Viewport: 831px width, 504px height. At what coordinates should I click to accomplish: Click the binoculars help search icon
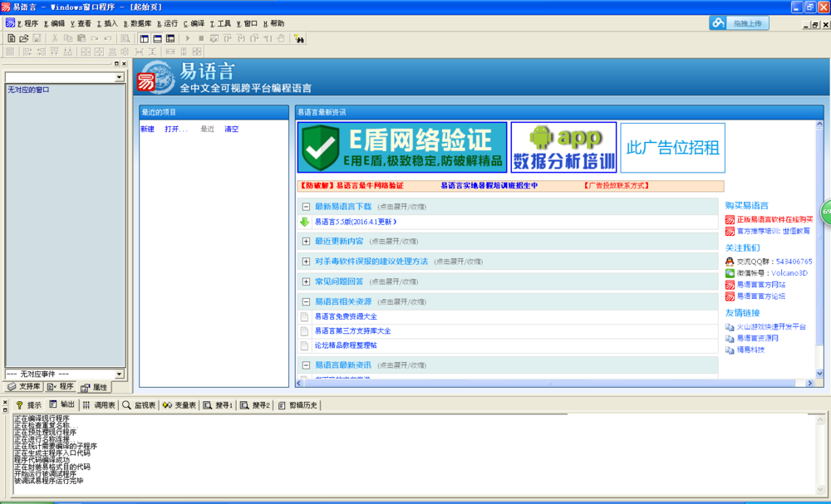pos(299,39)
